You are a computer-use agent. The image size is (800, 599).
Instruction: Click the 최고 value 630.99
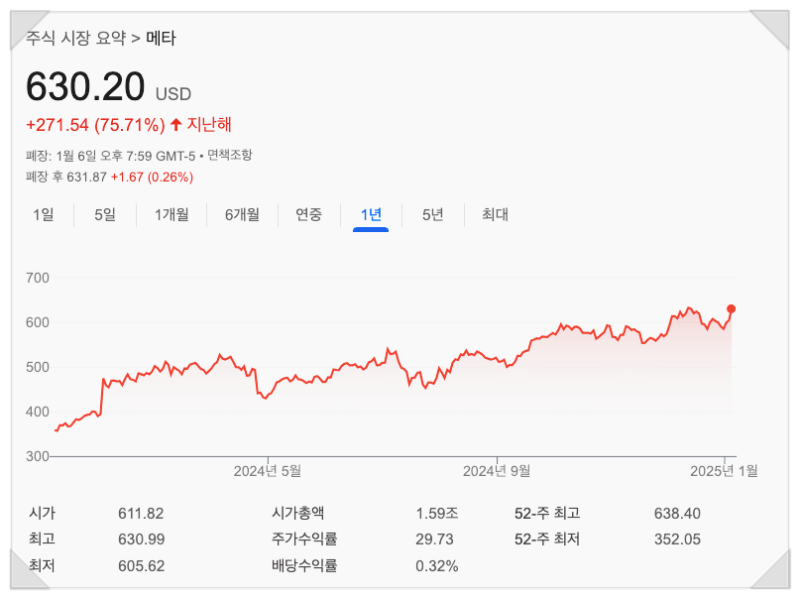[141, 539]
